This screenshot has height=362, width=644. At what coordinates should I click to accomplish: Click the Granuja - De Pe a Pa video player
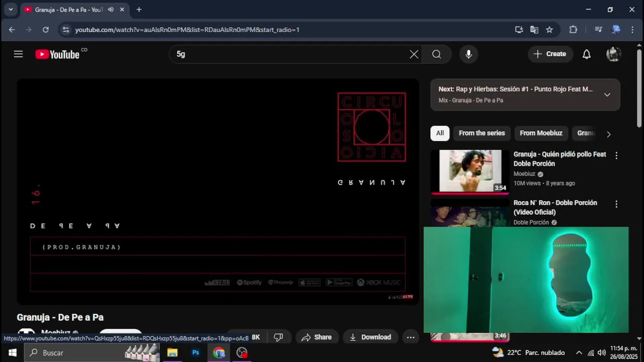[x=218, y=192]
